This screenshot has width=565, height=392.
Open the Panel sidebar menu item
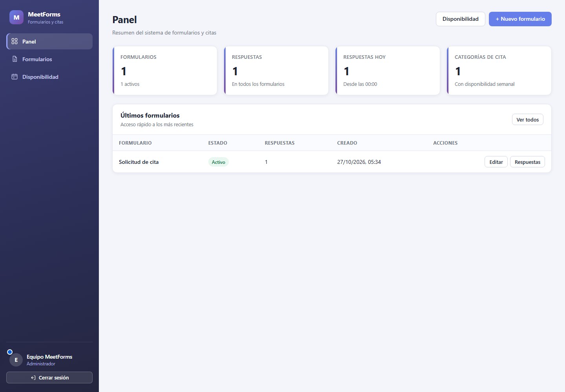coord(49,41)
